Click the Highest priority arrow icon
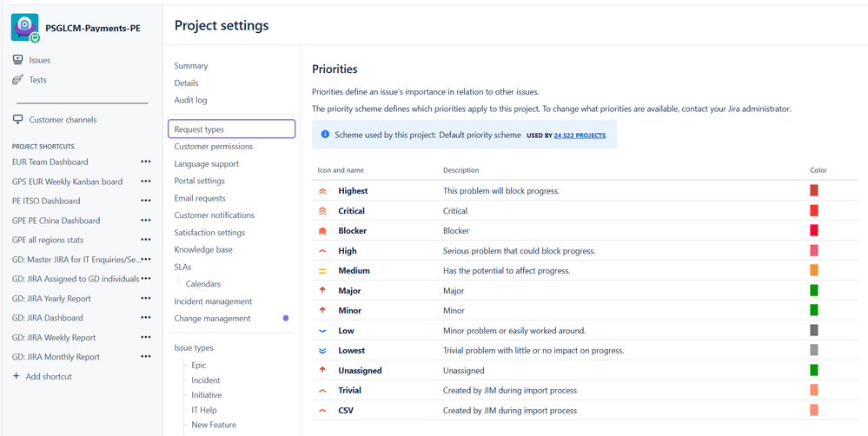Viewport: 868px width, 436px height. coord(323,191)
